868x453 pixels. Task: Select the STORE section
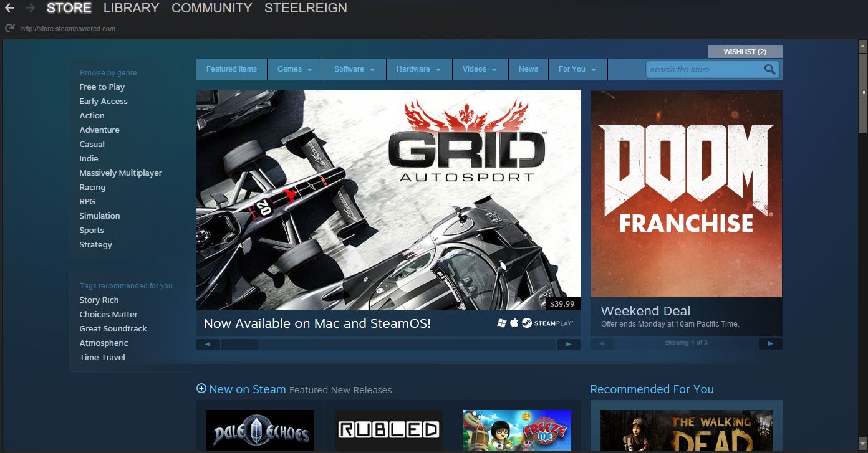pyautogui.click(x=69, y=8)
